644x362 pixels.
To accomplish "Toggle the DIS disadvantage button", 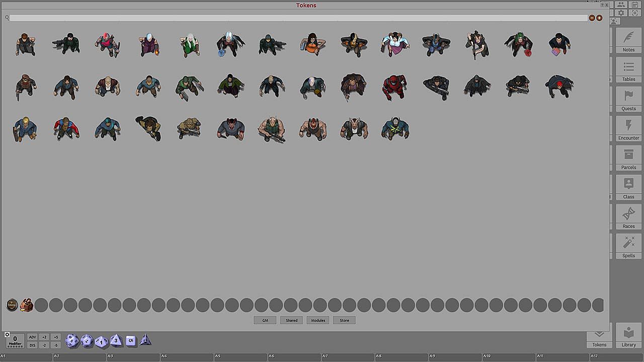I will coord(32,345).
